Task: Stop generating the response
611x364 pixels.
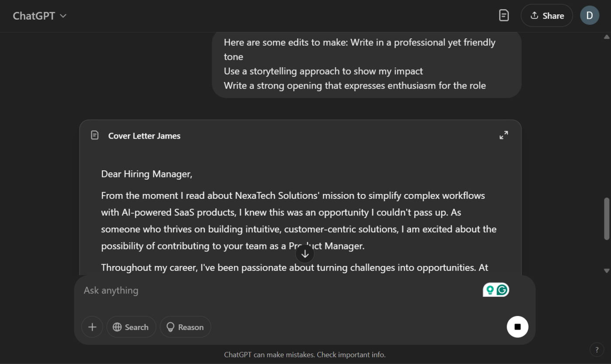Action: pos(517,327)
